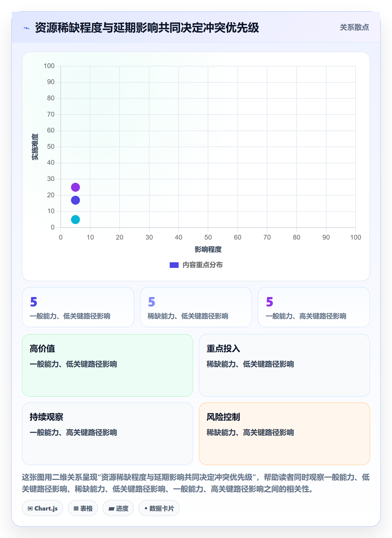Click the description paragraph starting 这张图用二维关系
The height and width of the screenshot is (538, 392).
196,483
